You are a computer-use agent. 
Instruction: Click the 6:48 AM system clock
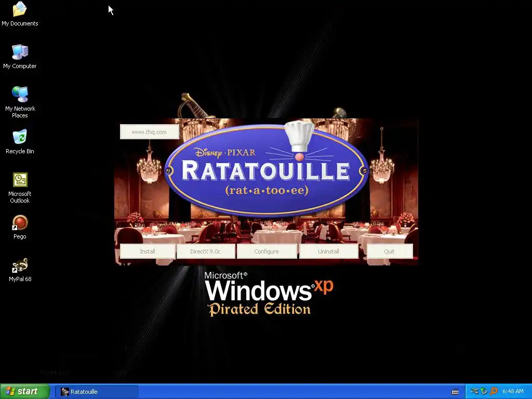(513, 392)
